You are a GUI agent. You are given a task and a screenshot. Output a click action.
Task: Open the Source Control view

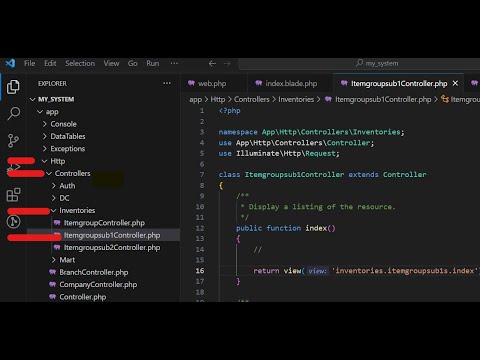coord(13,141)
